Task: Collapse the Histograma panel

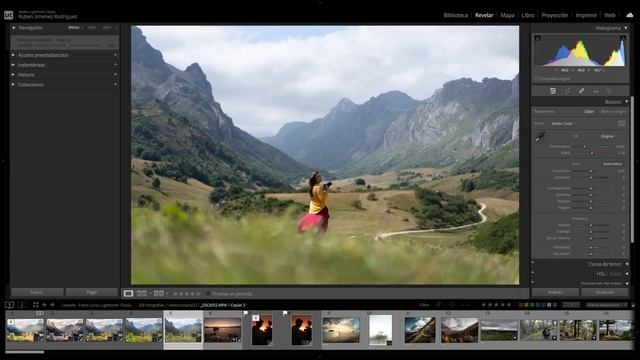Action: click(x=626, y=28)
